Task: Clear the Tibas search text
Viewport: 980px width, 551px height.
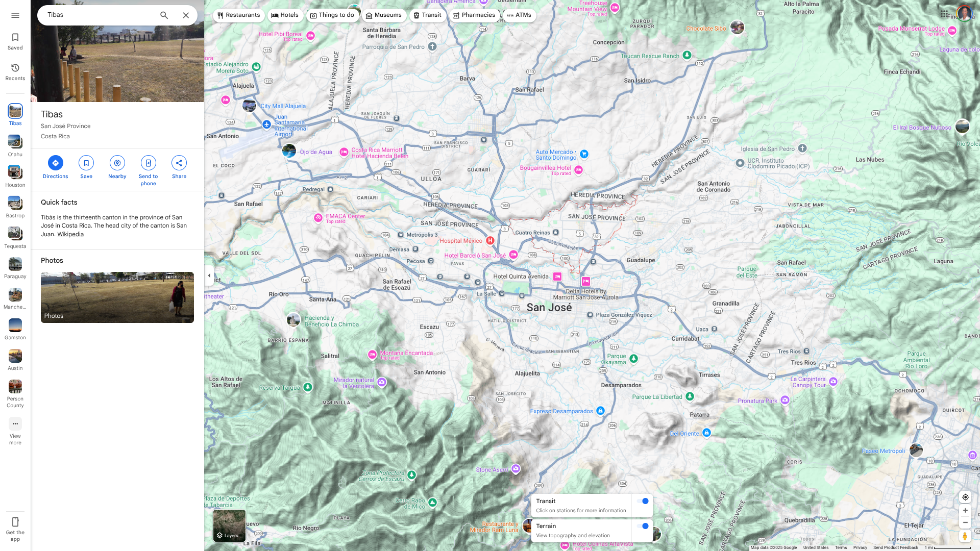Action: click(186, 15)
